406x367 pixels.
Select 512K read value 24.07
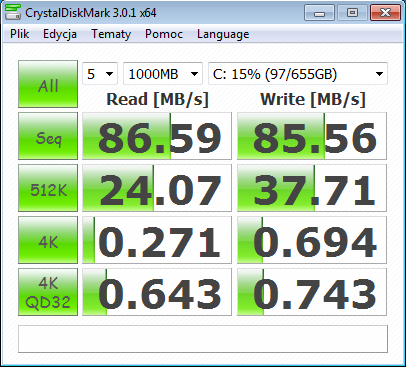tap(157, 188)
